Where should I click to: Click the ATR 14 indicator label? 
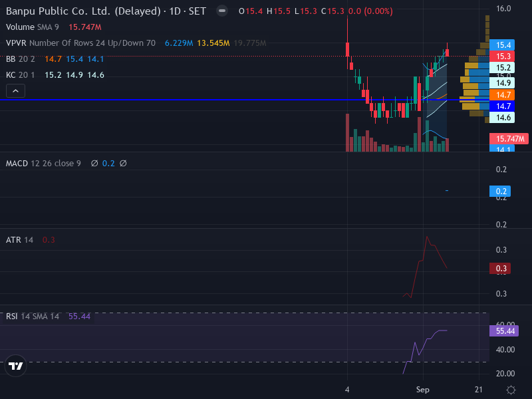(20, 240)
